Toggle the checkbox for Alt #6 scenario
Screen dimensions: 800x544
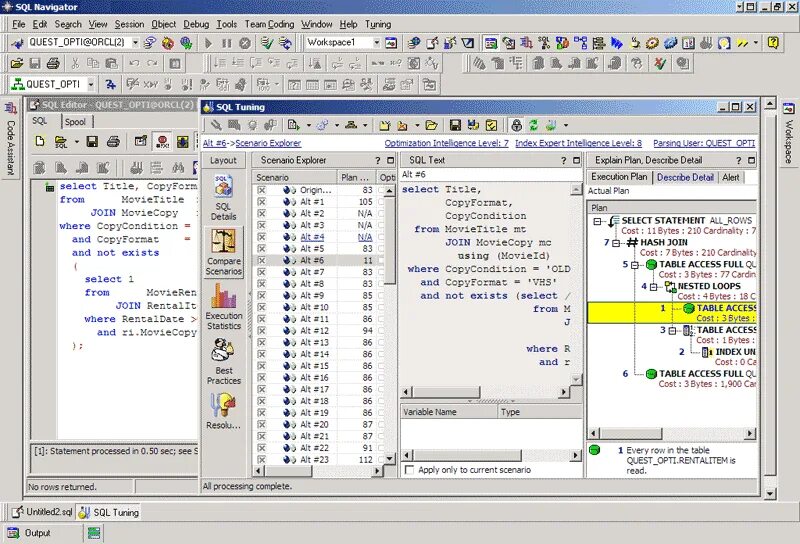tap(261, 260)
